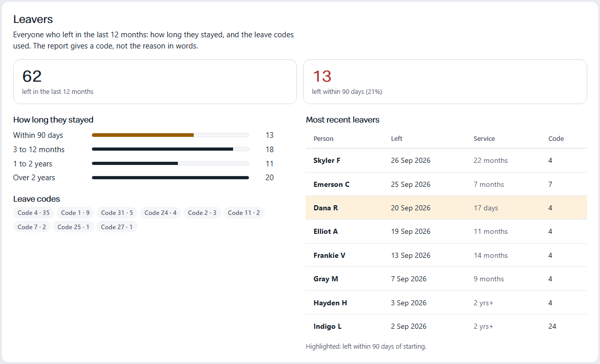Select the 3 to 12 months bar
Viewport: 600px width, 364px height.
pos(170,149)
